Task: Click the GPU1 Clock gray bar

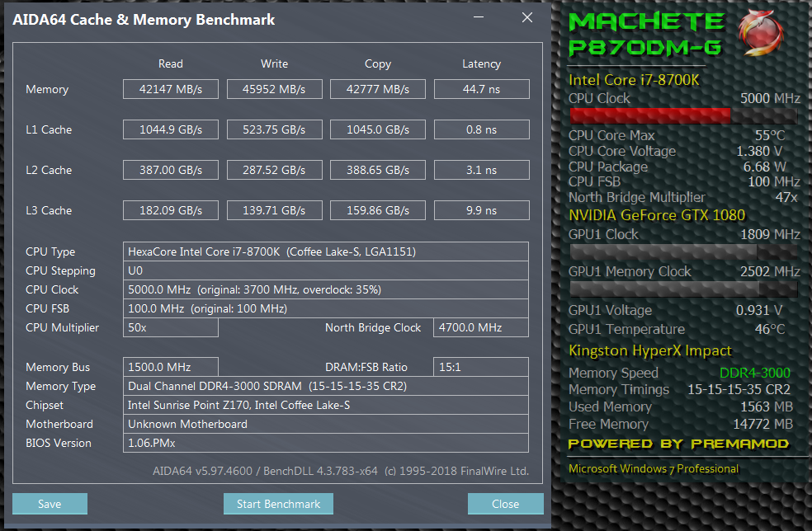Action: click(x=683, y=251)
